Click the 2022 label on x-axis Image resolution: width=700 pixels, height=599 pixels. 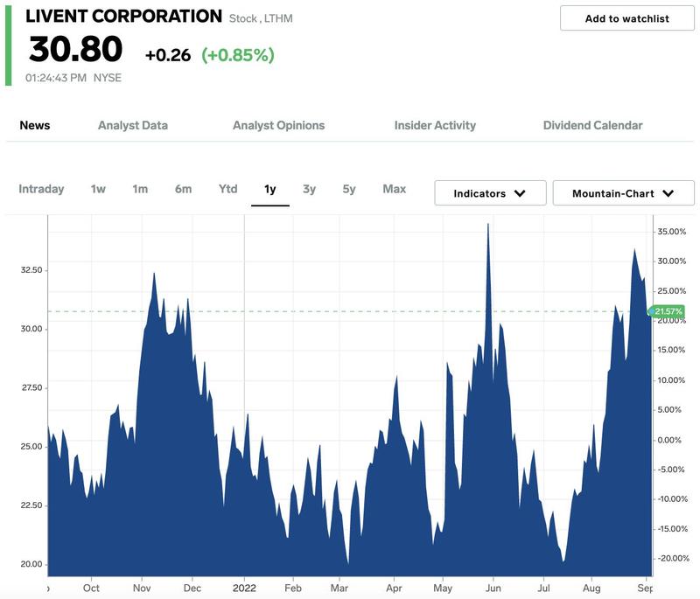click(x=244, y=589)
